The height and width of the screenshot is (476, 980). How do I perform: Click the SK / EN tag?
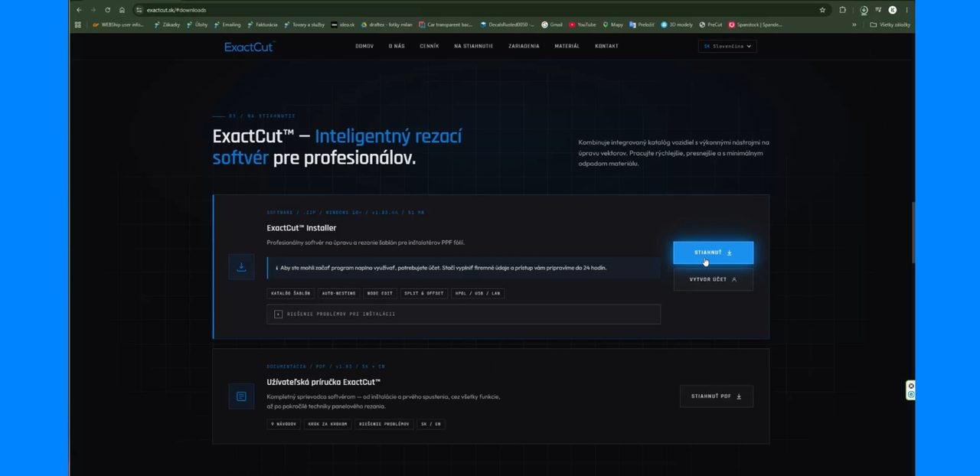pos(431,423)
